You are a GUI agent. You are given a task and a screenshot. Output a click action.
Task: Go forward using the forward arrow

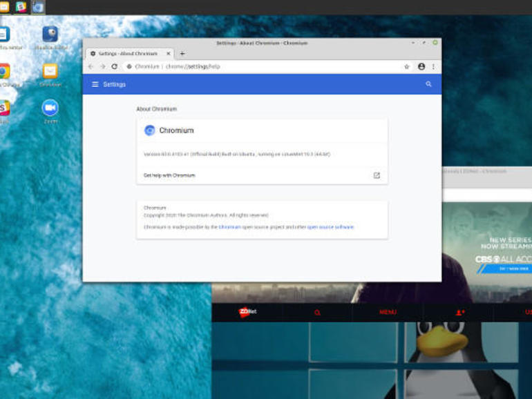102,66
